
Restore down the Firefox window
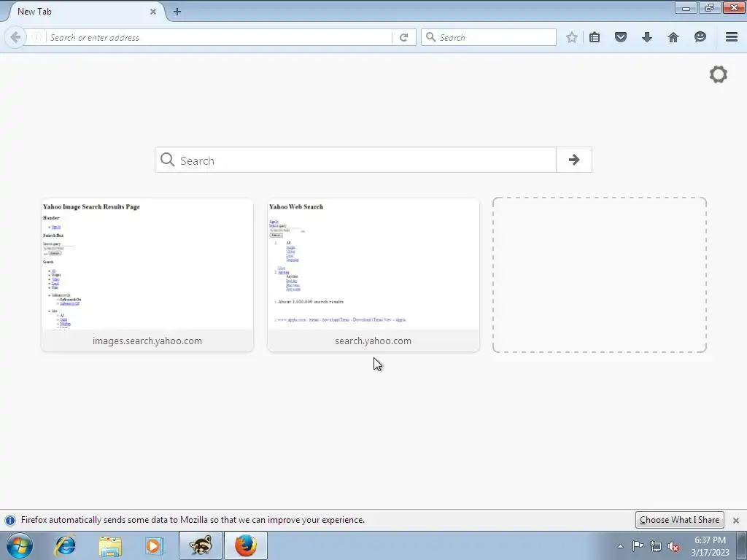tap(710, 7)
